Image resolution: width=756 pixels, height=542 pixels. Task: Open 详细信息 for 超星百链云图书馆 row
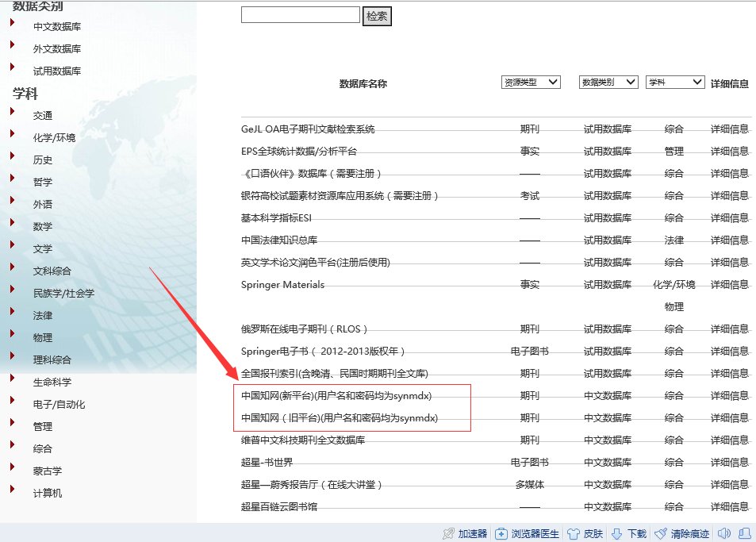(x=730, y=506)
